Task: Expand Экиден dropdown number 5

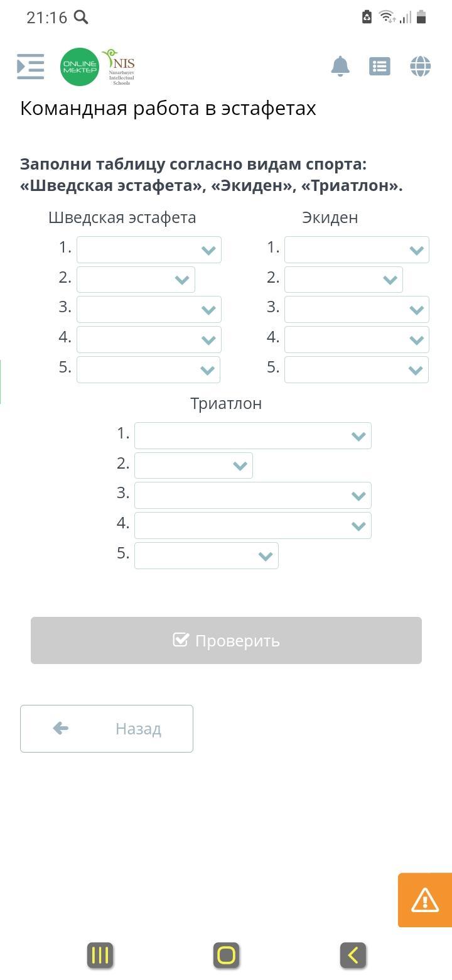Action: pos(357,370)
